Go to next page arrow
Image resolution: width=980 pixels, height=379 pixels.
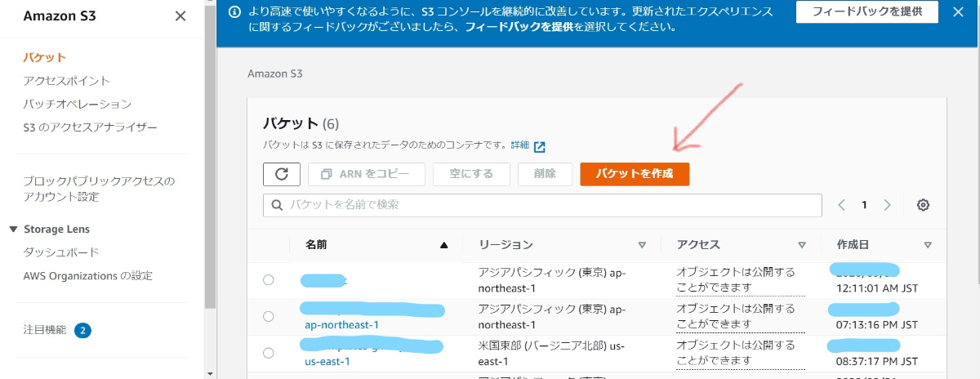pos(888,205)
